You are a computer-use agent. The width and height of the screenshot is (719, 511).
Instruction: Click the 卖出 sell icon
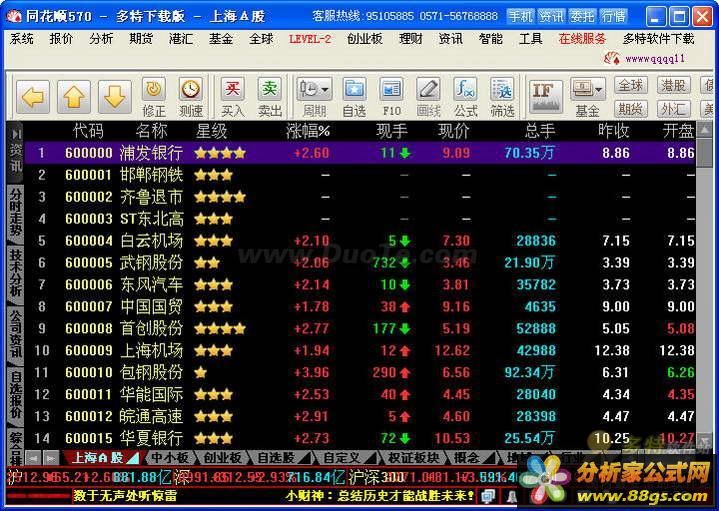[270, 97]
